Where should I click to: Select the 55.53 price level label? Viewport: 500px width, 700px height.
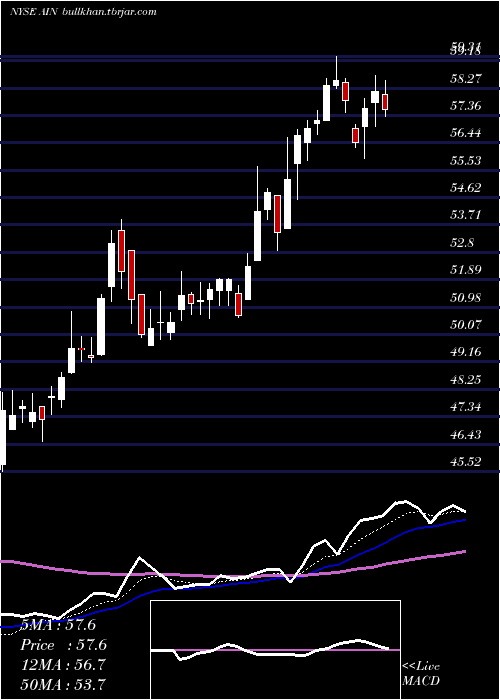[466, 160]
